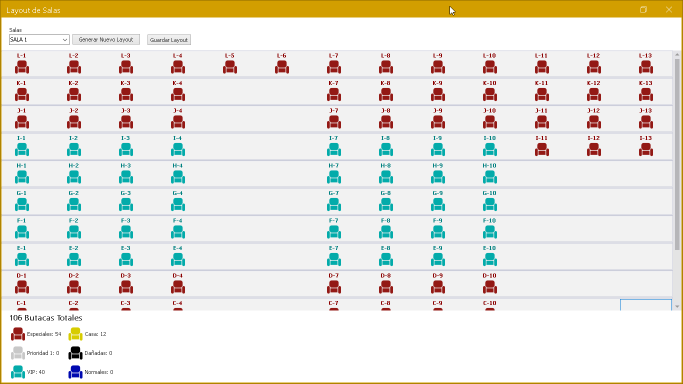Click seat K-10
The image size is (683, 384).
pos(490,94)
